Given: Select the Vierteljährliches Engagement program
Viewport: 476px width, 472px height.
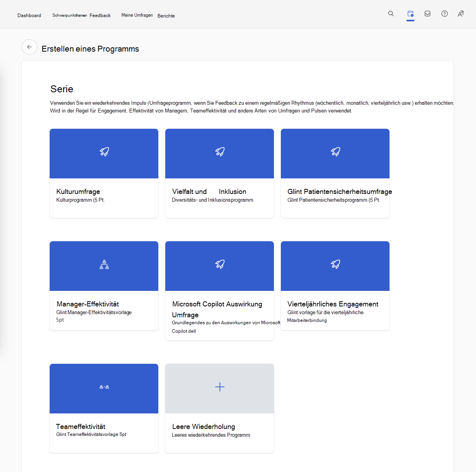Looking at the screenshot, I should tap(335, 286).
